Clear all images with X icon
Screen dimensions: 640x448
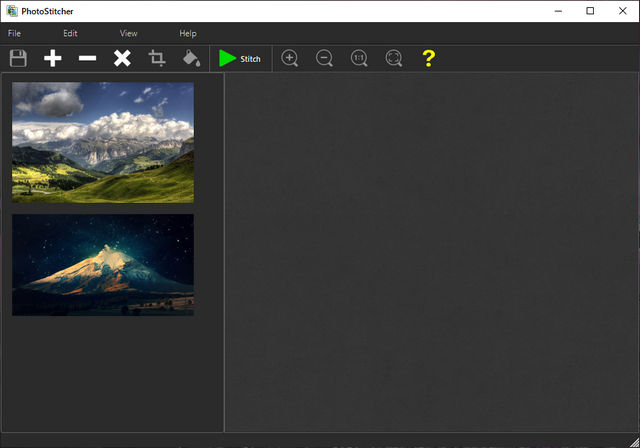point(122,59)
